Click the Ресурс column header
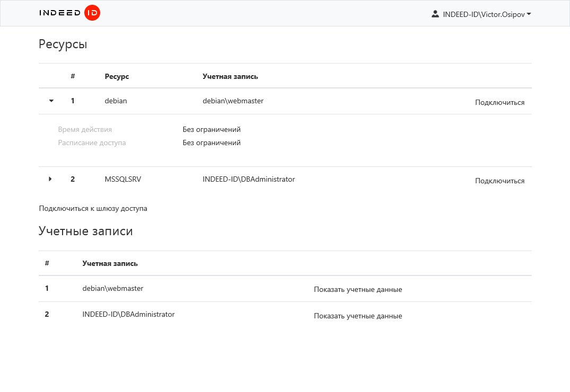The image size is (570, 392). pos(117,76)
